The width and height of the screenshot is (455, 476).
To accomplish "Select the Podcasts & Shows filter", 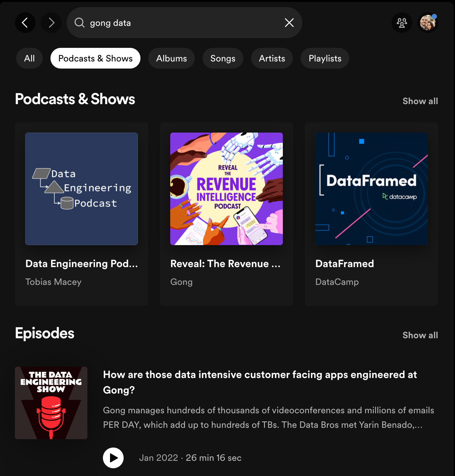I will coord(95,58).
